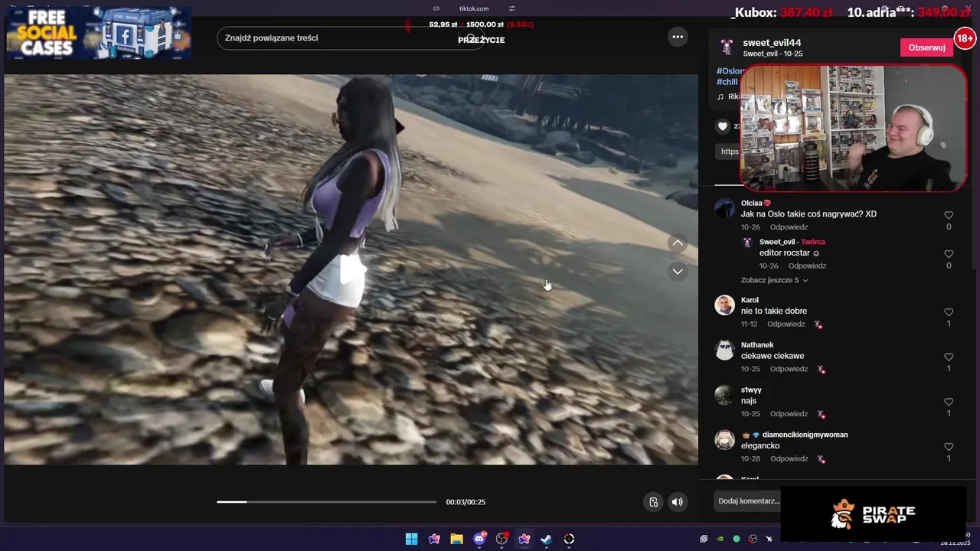The image size is (980, 551).
Task: Like Sweet_evil's editor rocstar reply
Action: pyautogui.click(x=949, y=254)
